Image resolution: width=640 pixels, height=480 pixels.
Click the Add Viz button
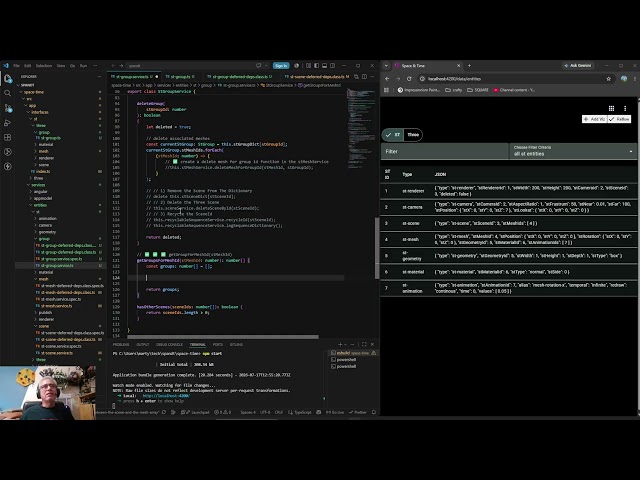pos(594,119)
